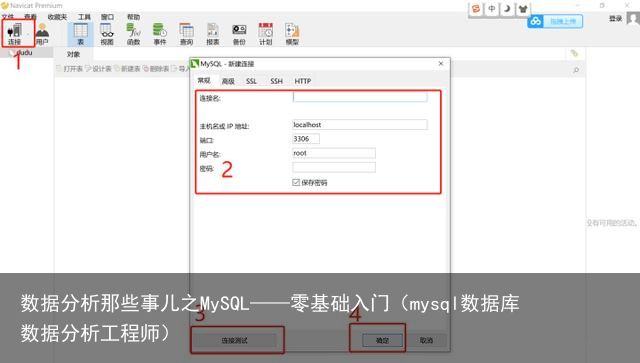The image size is (640, 363).
Task: Switch to the HTTP tab
Action: [x=302, y=81]
